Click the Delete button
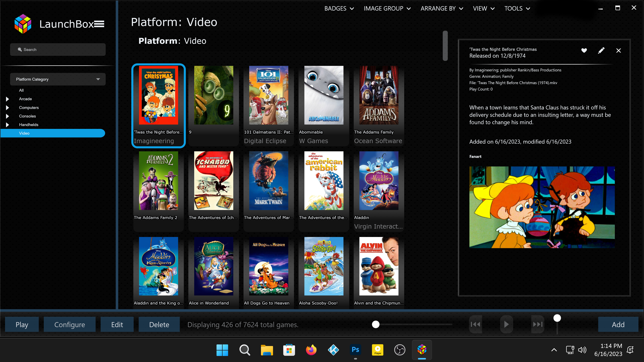 (x=159, y=324)
